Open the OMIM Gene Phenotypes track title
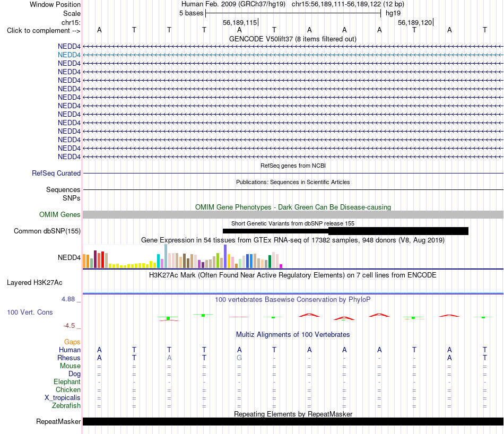Image resolution: width=504 pixels, height=434 pixels. pyautogui.click(x=293, y=207)
